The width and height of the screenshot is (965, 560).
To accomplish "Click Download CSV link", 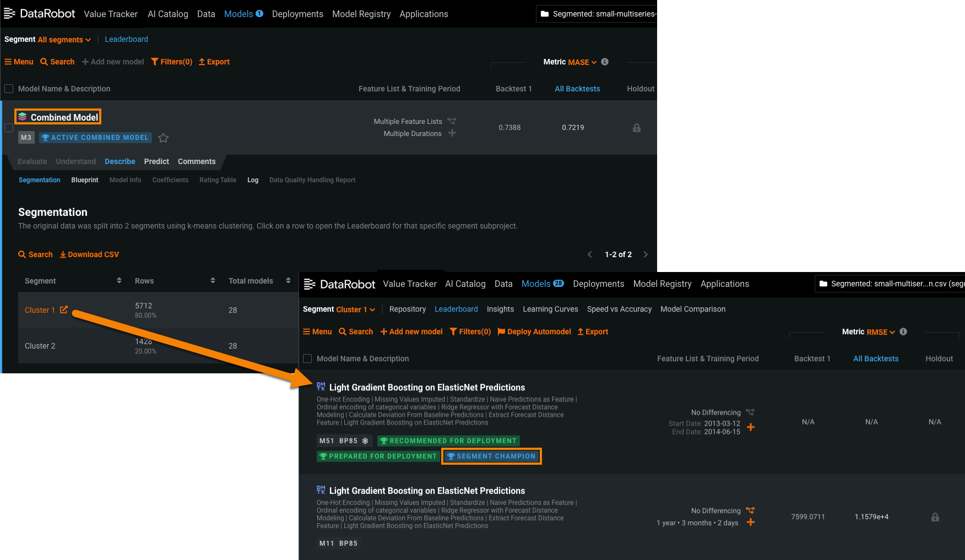I will 89,254.
